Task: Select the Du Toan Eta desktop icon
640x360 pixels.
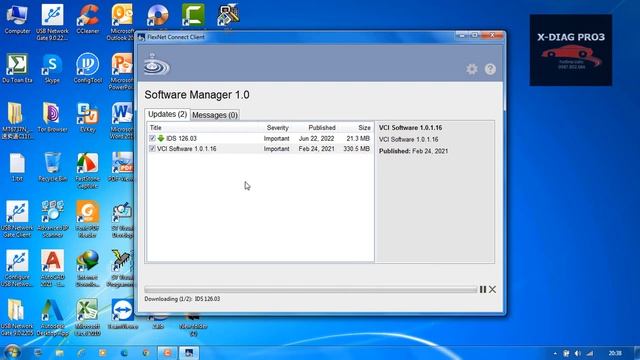Action: 17,69
